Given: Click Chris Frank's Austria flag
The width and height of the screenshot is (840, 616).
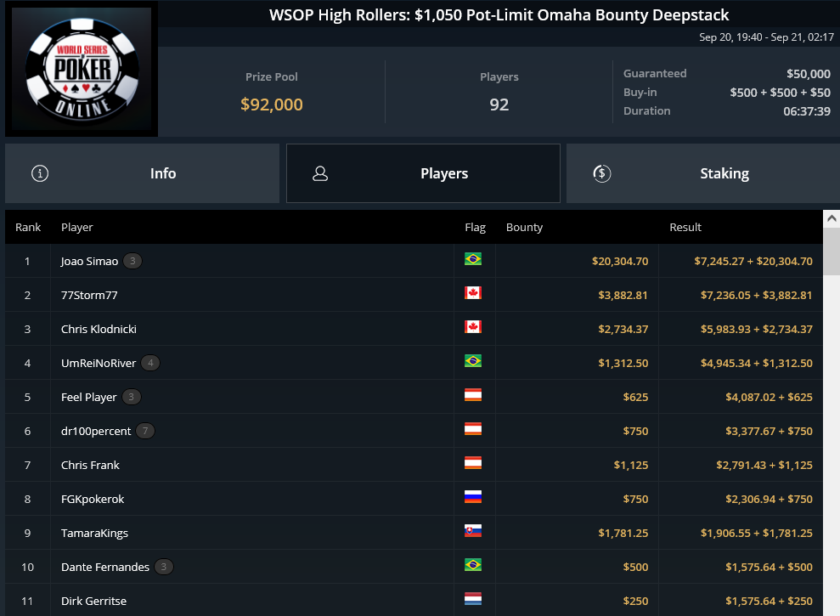Looking at the screenshot, I should [473, 463].
